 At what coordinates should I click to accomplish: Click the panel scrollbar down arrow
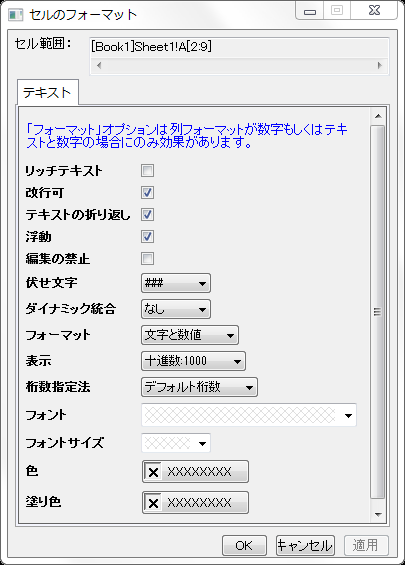[378, 515]
